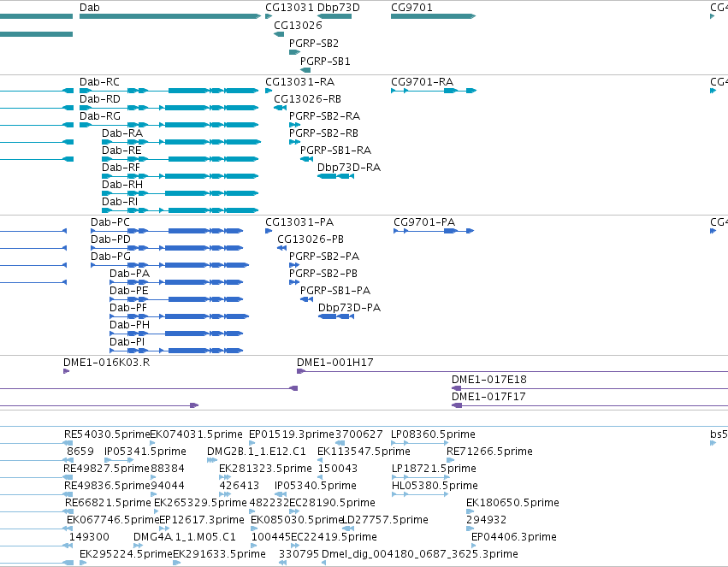The image size is (728, 567).
Task: Click the EK180650.5prime EST label
Action: [x=512, y=503]
